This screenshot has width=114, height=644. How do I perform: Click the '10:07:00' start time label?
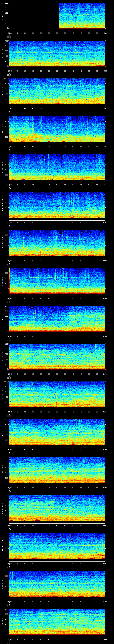[x=9, y=147]
